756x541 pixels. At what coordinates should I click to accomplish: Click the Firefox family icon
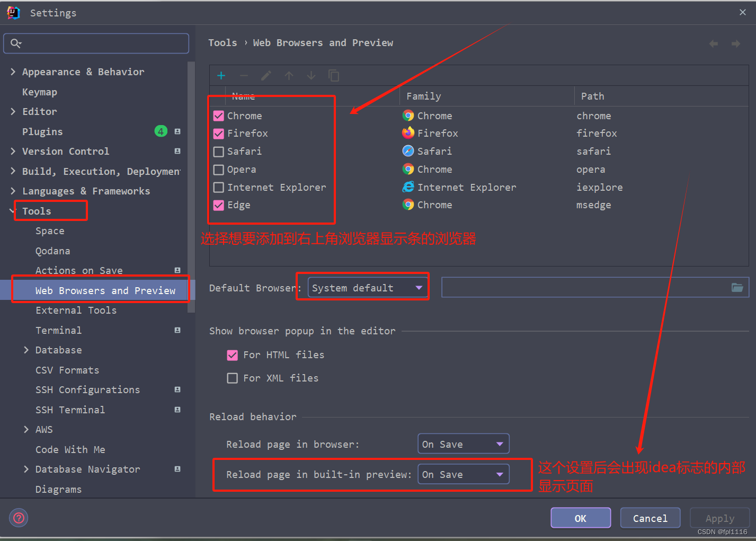[x=408, y=133]
